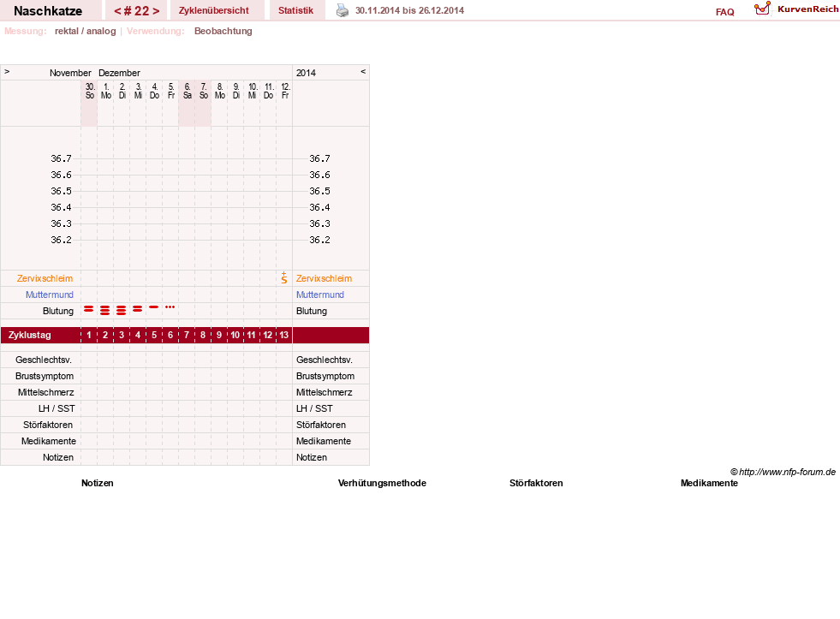Screen dimensions: 840x619
Task: Open the Statistik tab
Action: pyautogui.click(x=295, y=10)
